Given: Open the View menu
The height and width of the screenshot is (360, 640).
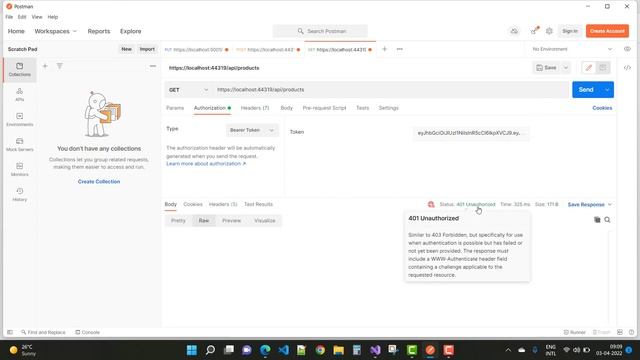Looking at the screenshot, I should click(37, 17).
